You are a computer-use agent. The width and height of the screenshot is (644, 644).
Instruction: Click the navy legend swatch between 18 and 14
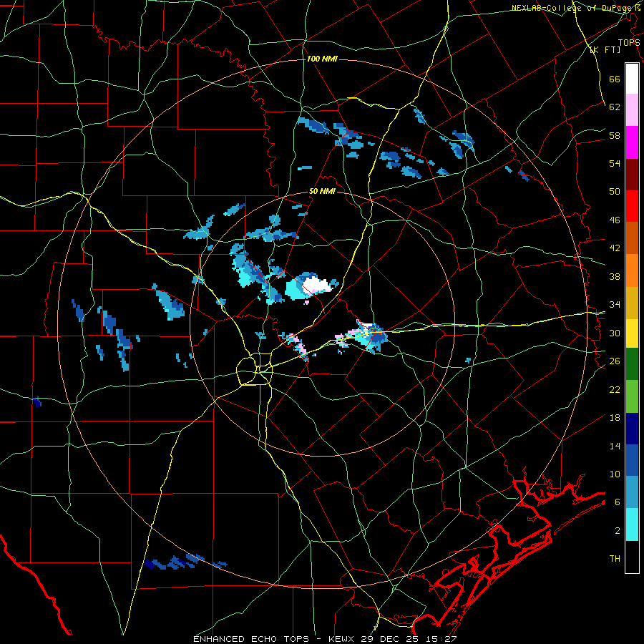coord(632,429)
